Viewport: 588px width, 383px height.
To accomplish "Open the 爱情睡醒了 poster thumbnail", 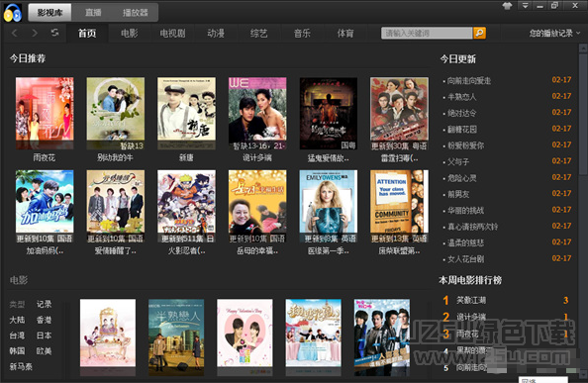I will pos(116,206).
